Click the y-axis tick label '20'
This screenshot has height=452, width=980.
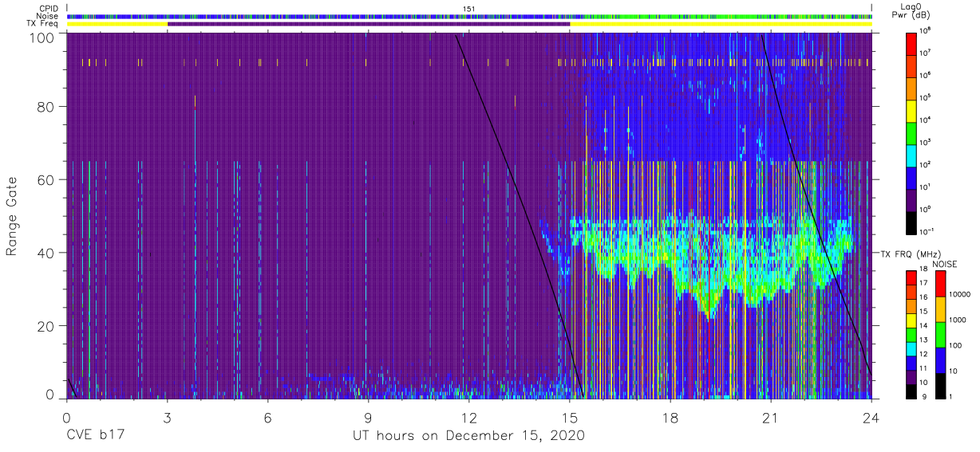click(x=48, y=326)
